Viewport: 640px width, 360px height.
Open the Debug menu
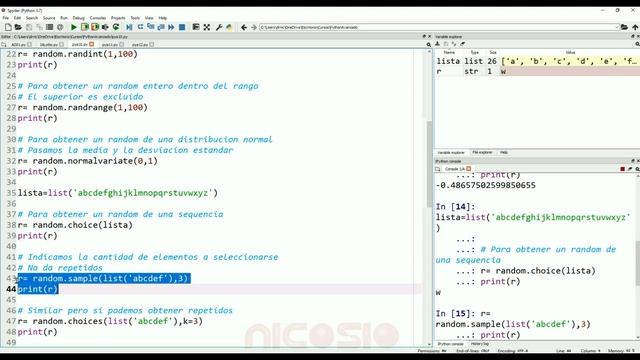[78, 18]
